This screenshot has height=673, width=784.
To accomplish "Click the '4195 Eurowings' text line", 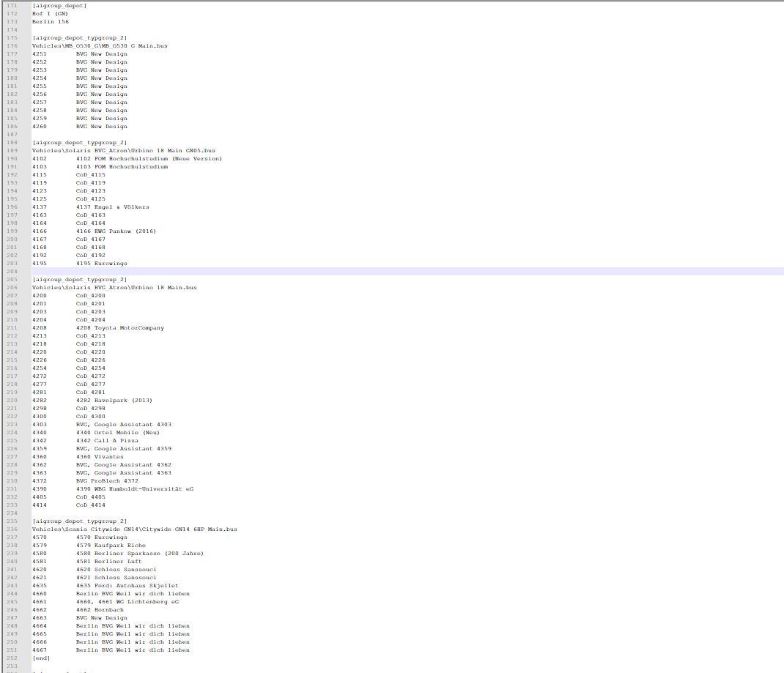I will (x=101, y=263).
